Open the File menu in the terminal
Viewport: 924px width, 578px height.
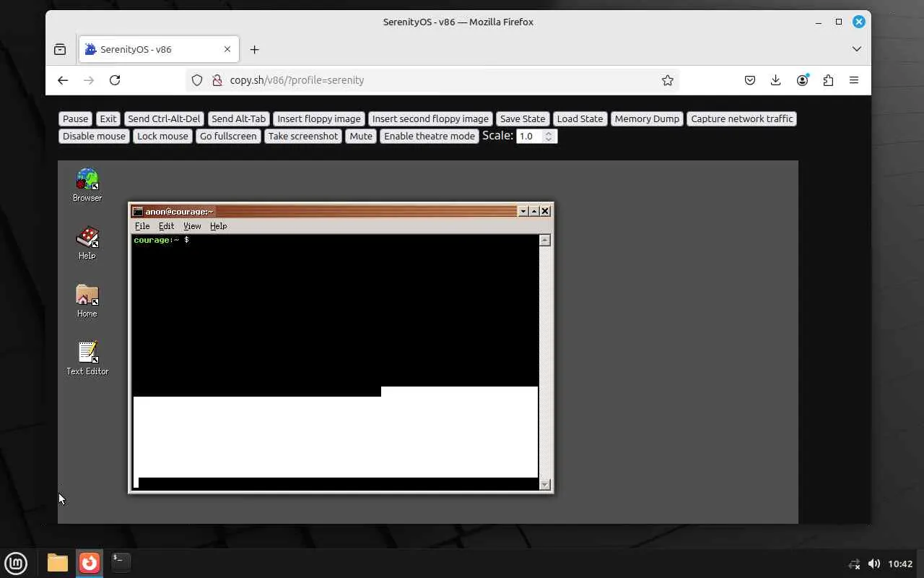142,226
